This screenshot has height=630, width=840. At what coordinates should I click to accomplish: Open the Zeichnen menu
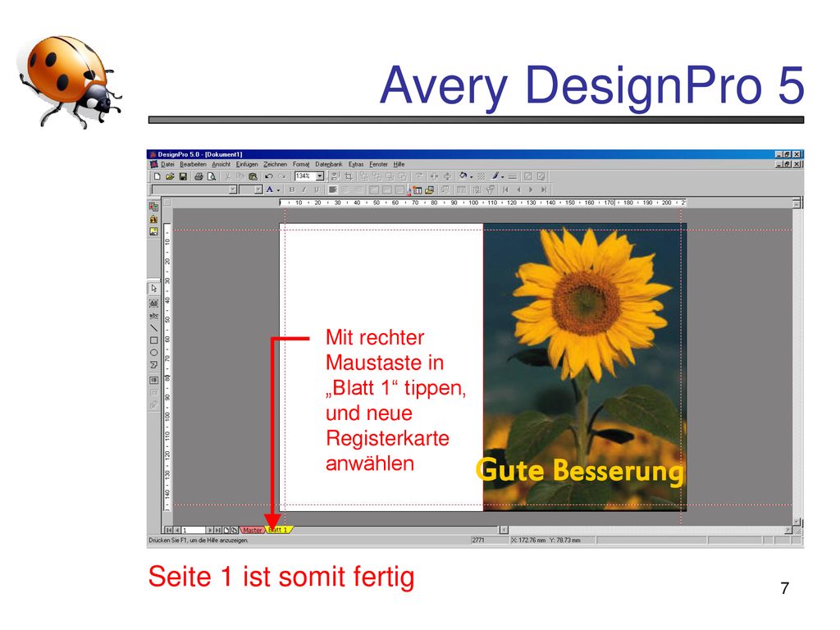(x=276, y=164)
